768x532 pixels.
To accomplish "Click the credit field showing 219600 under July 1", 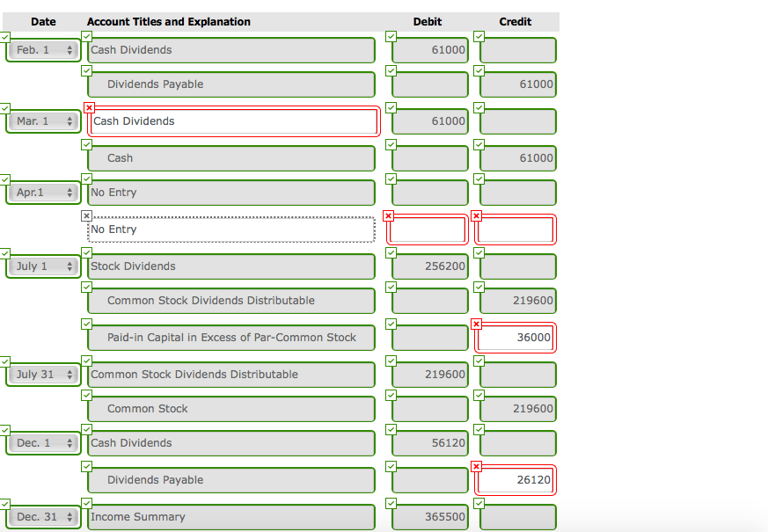I will pos(518,301).
